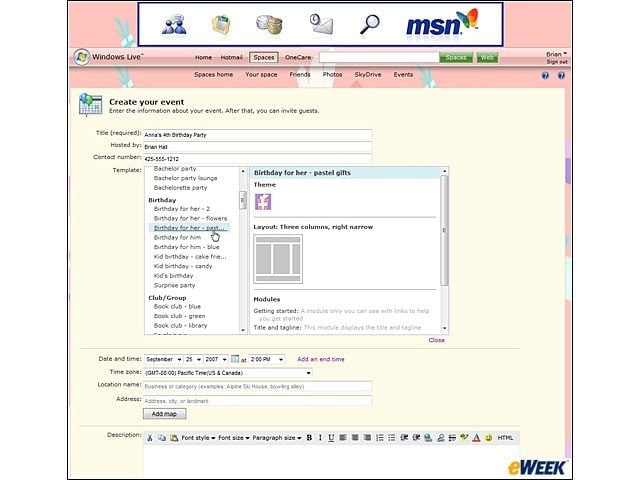The image size is (640, 480).
Task: Insert hyperlink with the globe icon
Action: [428, 438]
